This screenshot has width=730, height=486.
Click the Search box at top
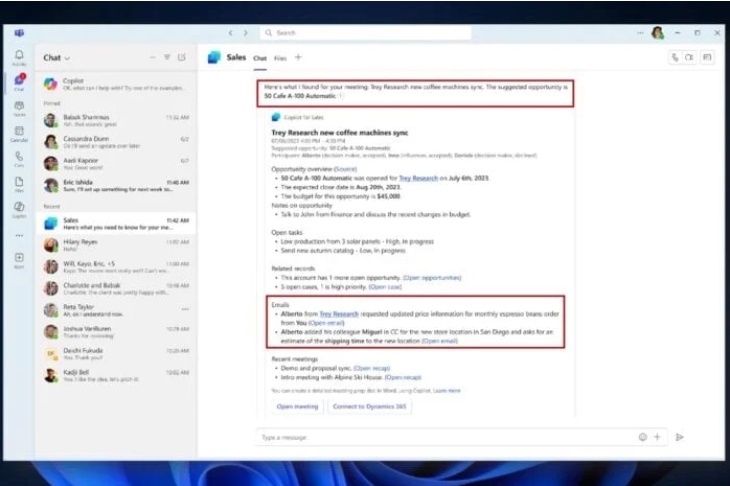[x=365, y=33]
